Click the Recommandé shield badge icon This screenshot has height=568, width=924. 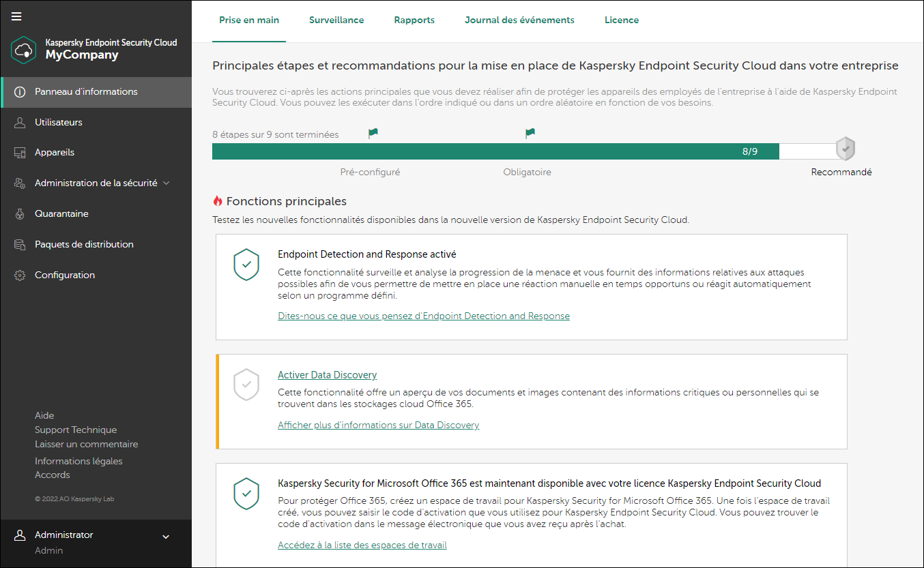(x=846, y=148)
